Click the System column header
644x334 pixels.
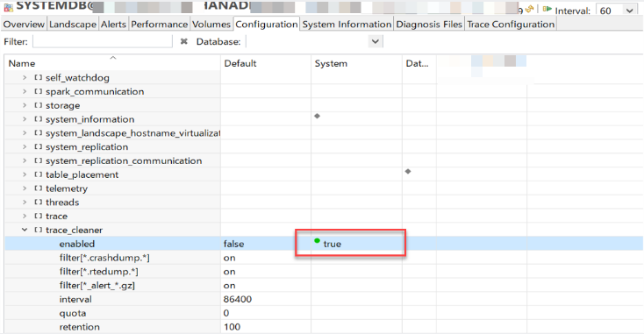point(356,63)
